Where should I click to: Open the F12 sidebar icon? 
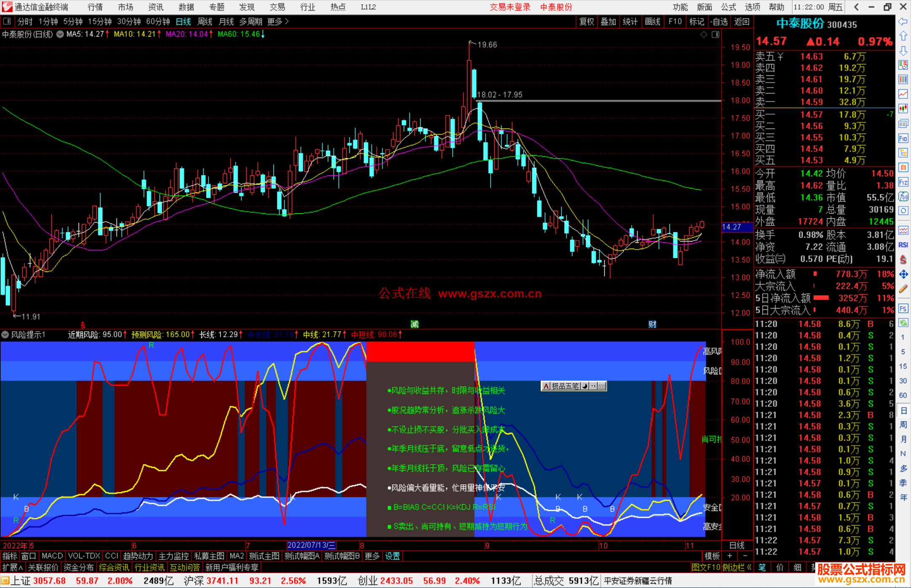903,182
